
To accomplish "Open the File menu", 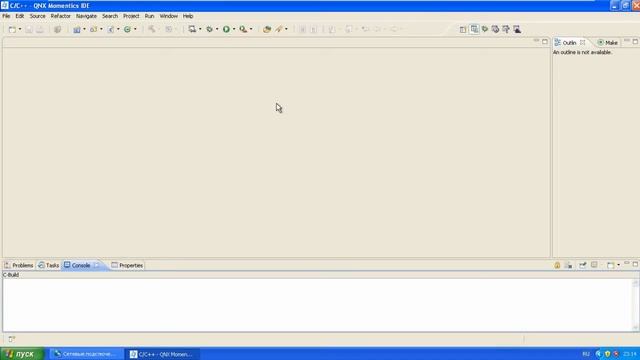I will (x=6, y=16).
